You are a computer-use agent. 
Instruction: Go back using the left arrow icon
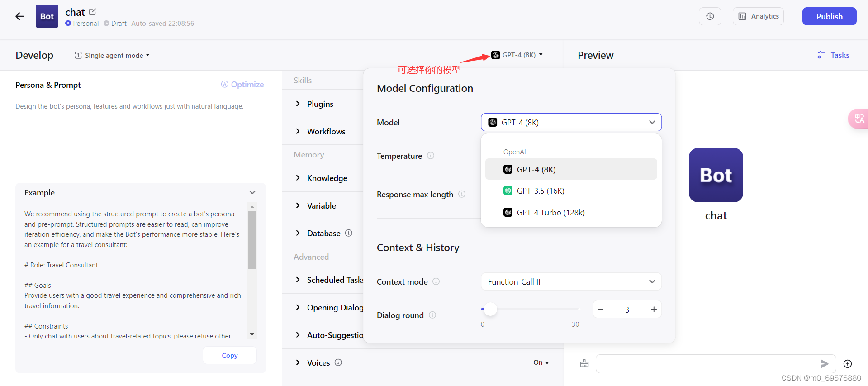(19, 17)
